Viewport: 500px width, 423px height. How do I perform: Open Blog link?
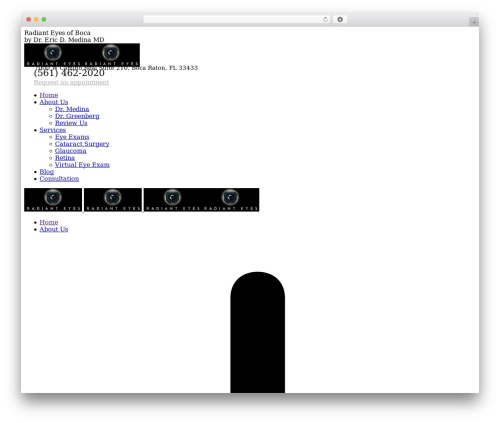(47, 172)
